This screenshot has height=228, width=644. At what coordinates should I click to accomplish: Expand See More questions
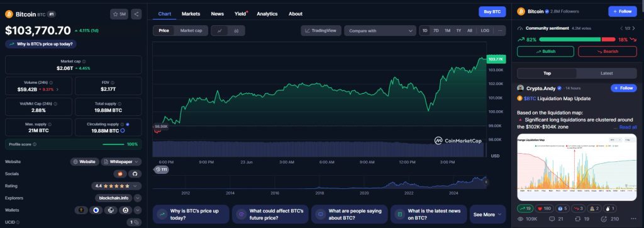[487, 214]
